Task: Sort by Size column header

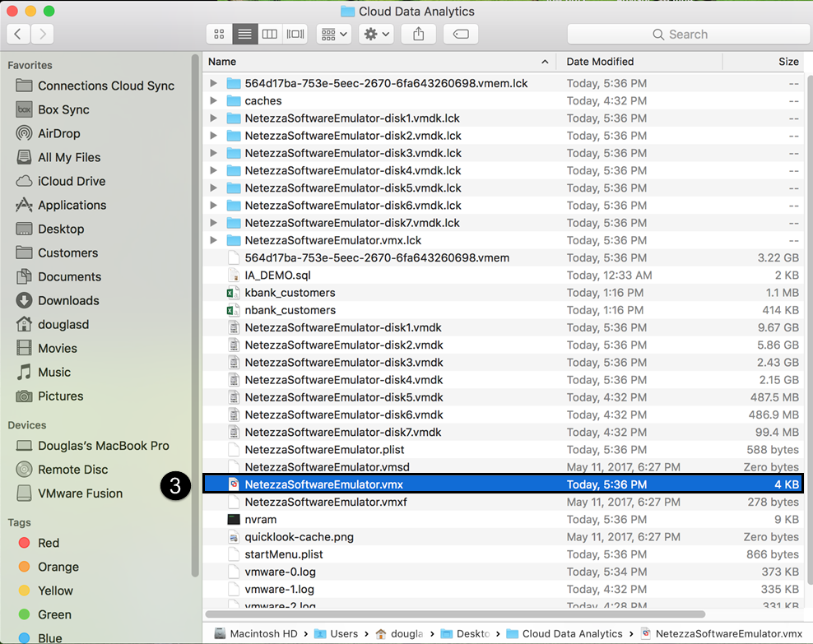Action: pyautogui.click(x=764, y=62)
